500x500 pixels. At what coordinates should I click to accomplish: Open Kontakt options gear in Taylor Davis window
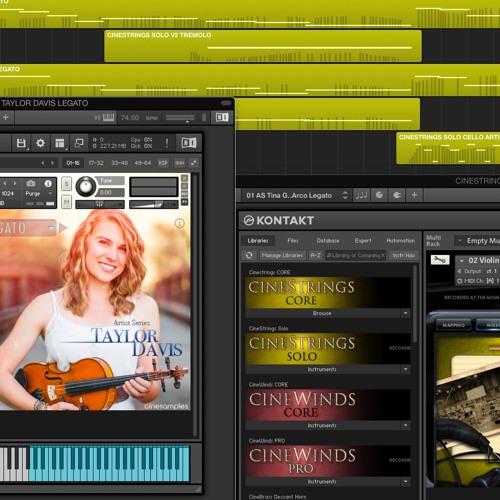(x=40, y=143)
